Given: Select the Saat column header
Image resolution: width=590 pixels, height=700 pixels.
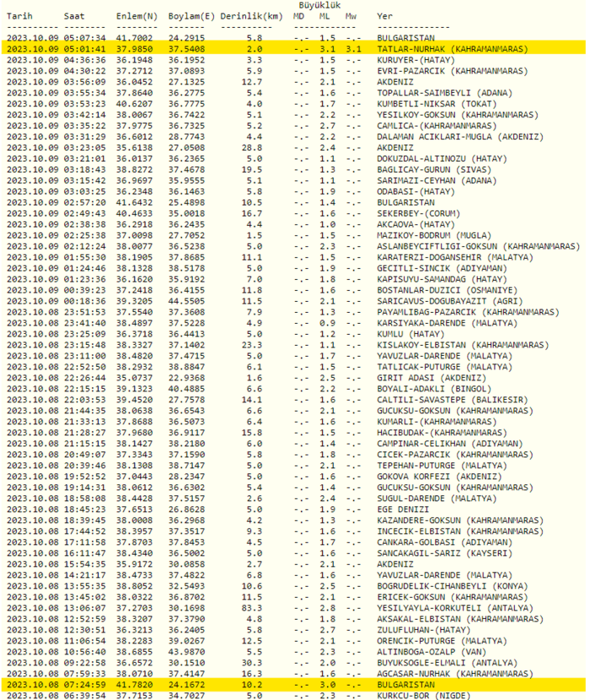Looking at the screenshot, I should 74,16.
